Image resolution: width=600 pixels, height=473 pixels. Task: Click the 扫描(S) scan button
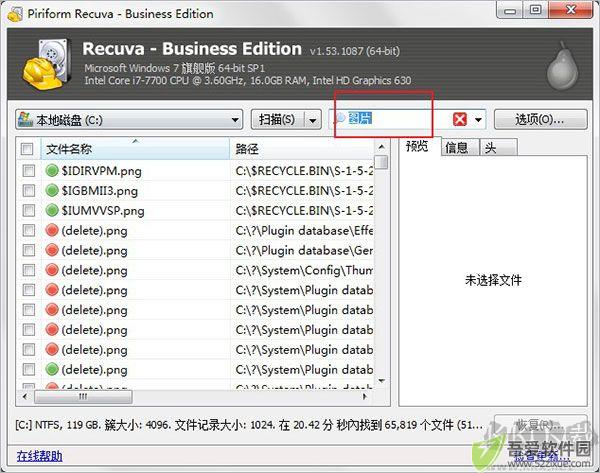(277, 120)
